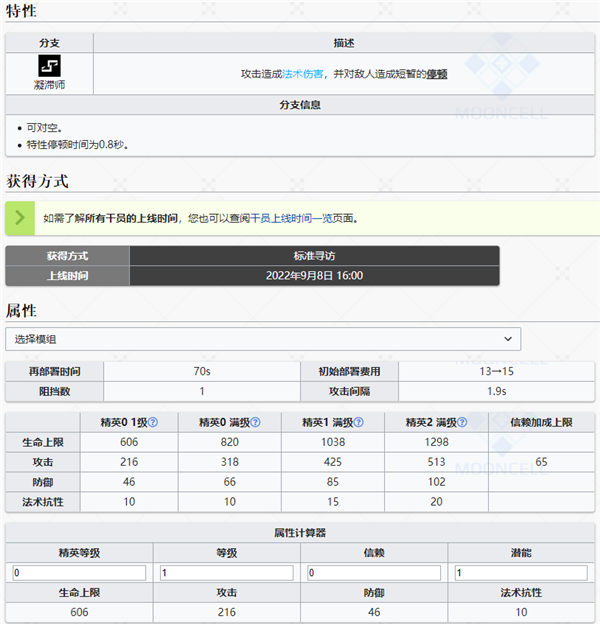Focus the 精英等级 input field
The height and width of the screenshot is (624, 600).
pos(79,573)
